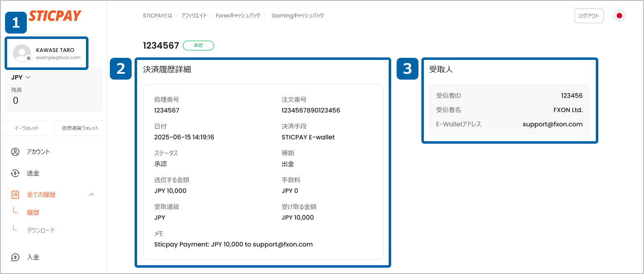Click order number 1234567890123456
The height and width of the screenshot is (274, 644).
point(311,111)
